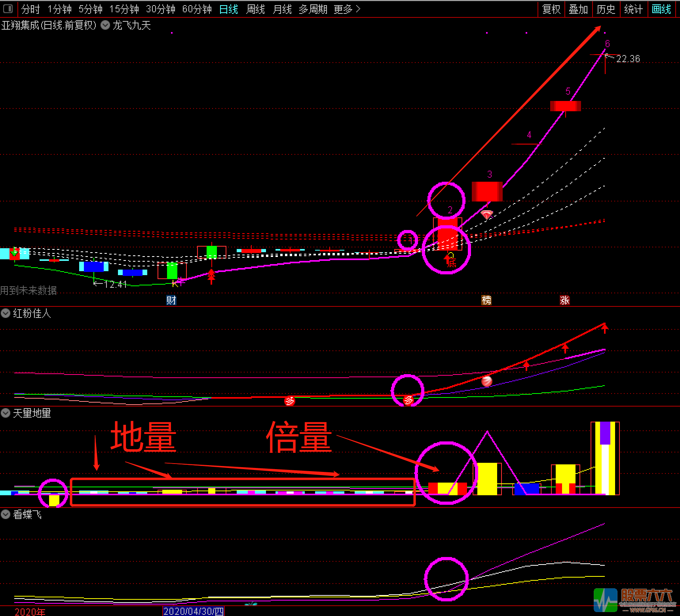Expand the 天量地量 indicator menu
This screenshot has width=680, height=616.
tap(6, 413)
